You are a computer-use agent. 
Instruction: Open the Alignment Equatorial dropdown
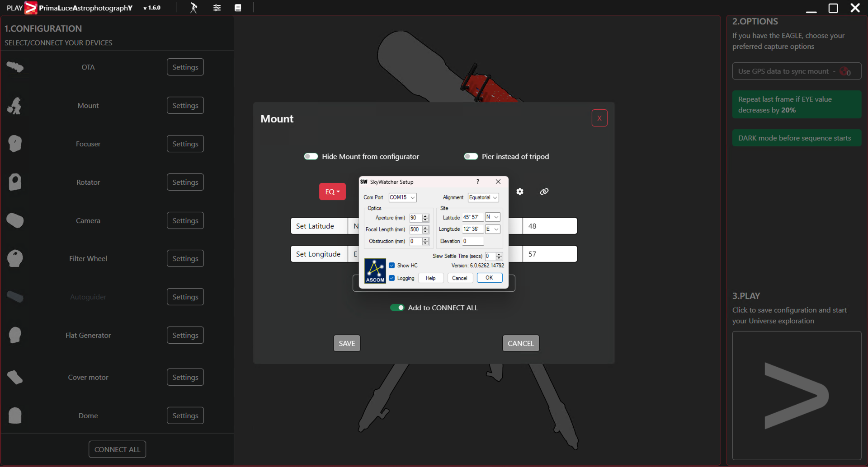tap(483, 197)
